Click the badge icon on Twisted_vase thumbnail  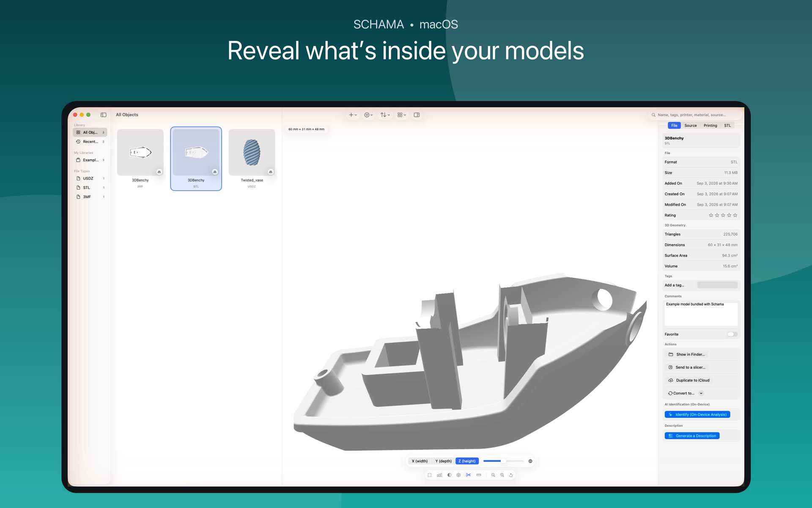271,172
